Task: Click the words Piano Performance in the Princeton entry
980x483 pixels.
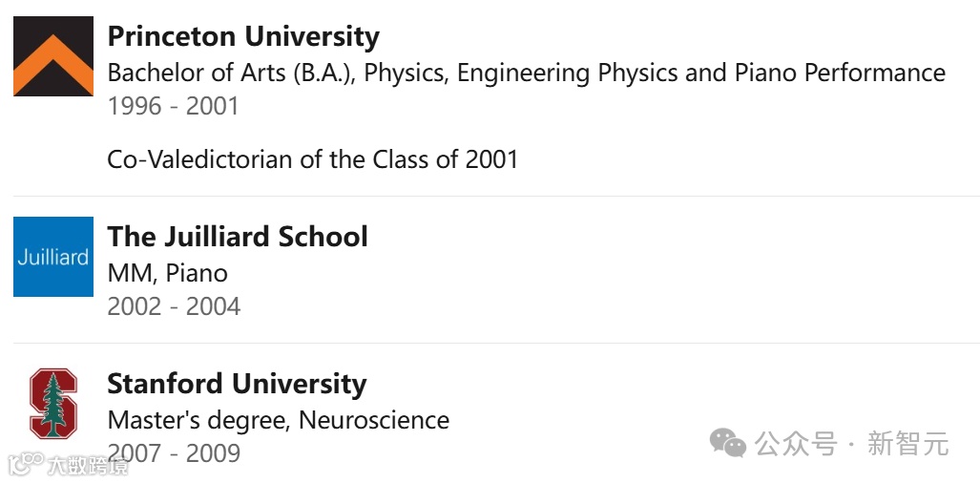Action: pos(840,73)
